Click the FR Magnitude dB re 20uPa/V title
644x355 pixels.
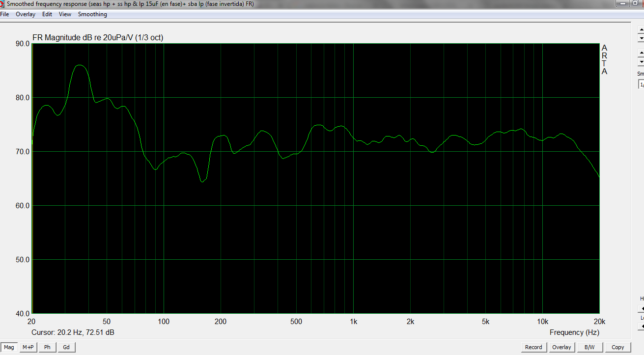[x=98, y=38]
